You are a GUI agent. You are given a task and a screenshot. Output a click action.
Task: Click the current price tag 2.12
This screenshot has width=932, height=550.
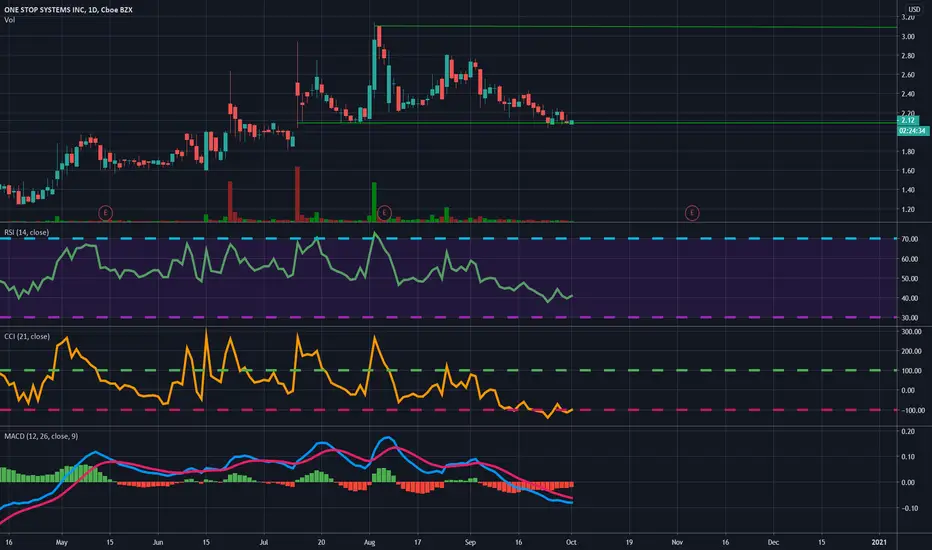pos(908,120)
